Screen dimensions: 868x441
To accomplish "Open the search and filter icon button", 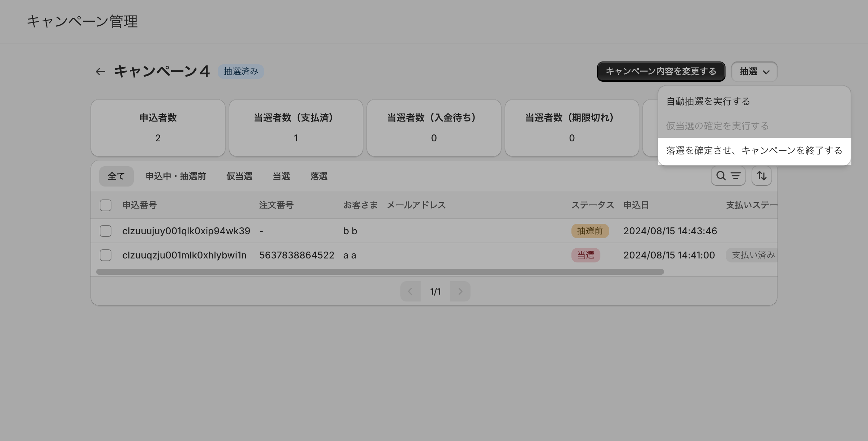I will (x=728, y=176).
